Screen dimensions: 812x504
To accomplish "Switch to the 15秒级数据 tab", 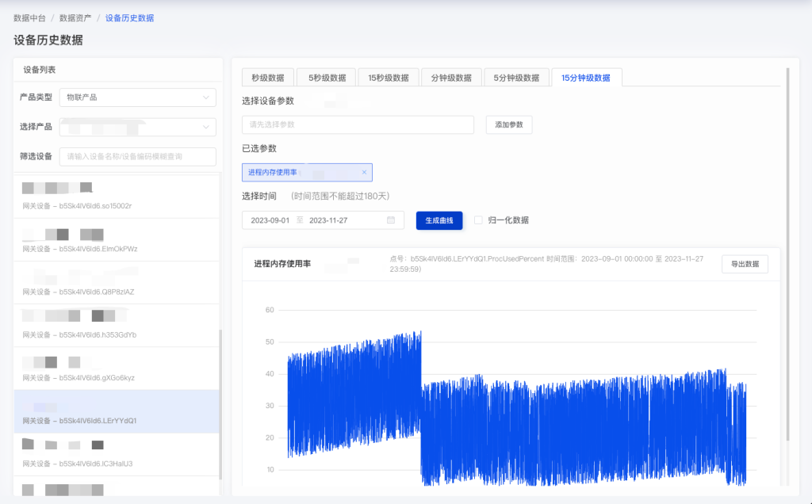I will (x=389, y=77).
